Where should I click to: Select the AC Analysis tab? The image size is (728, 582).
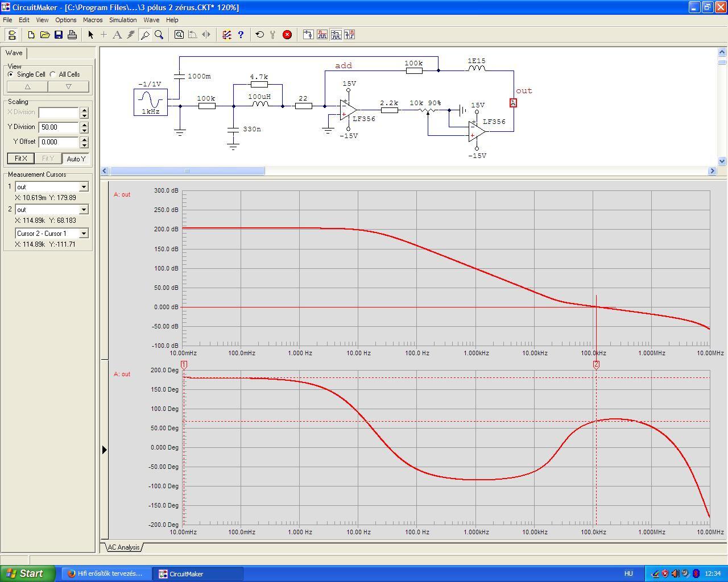(123, 547)
